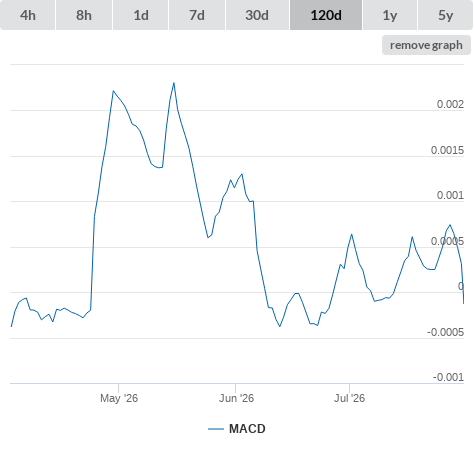Click the MACD legend line color marker
The width and height of the screenshot is (474, 455).
216,429
